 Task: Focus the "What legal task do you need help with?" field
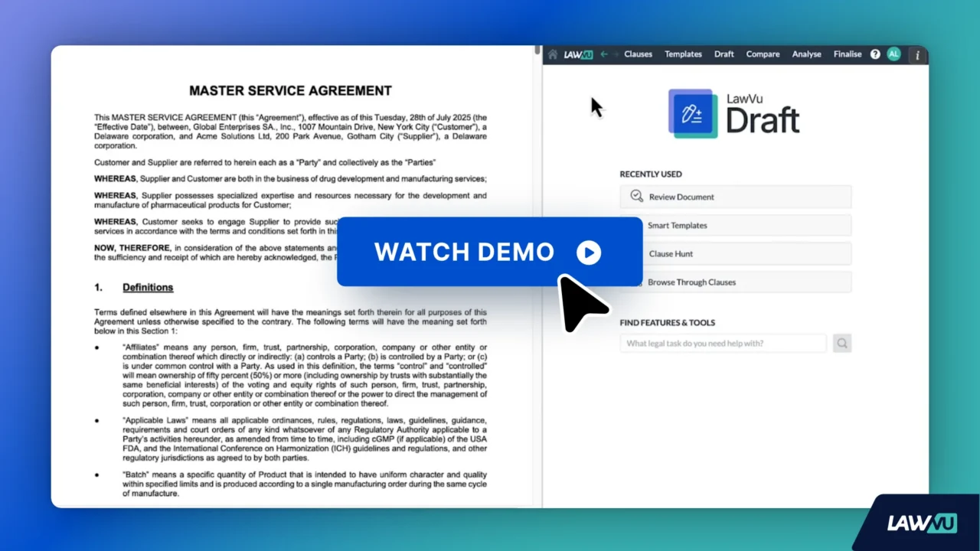[724, 343]
